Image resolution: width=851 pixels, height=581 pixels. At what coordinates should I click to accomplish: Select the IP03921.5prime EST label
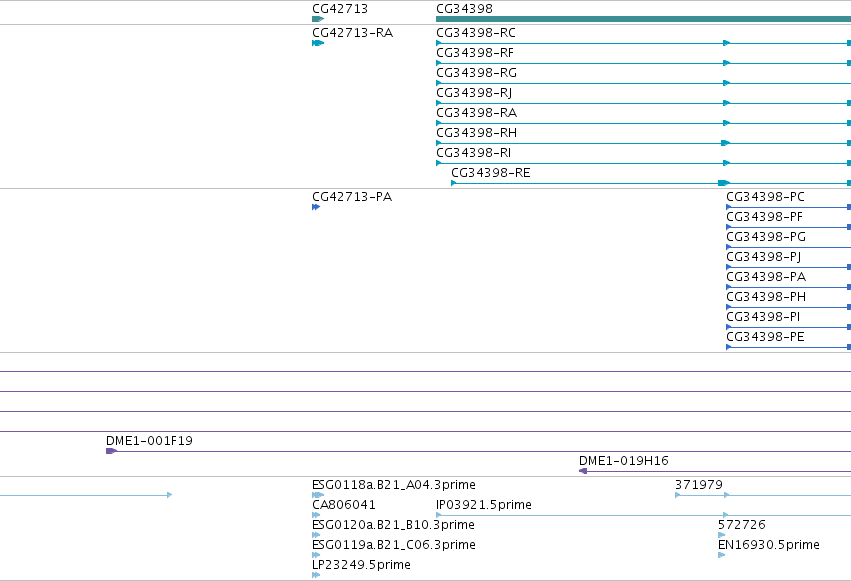pos(484,505)
